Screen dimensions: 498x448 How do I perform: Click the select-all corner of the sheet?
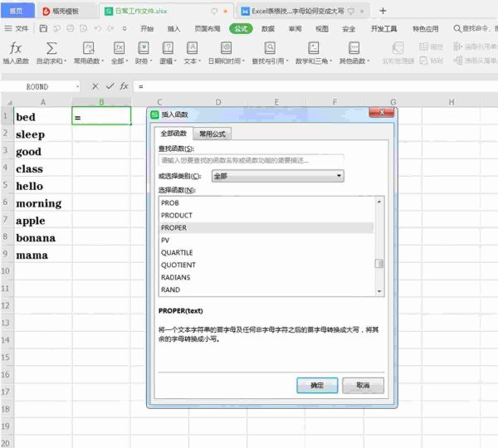pyautogui.click(x=9, y=102)
